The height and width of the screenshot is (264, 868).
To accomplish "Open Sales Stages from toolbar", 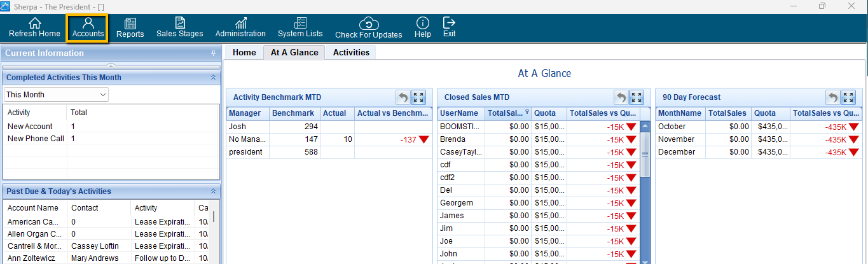I will pos(180,27).
